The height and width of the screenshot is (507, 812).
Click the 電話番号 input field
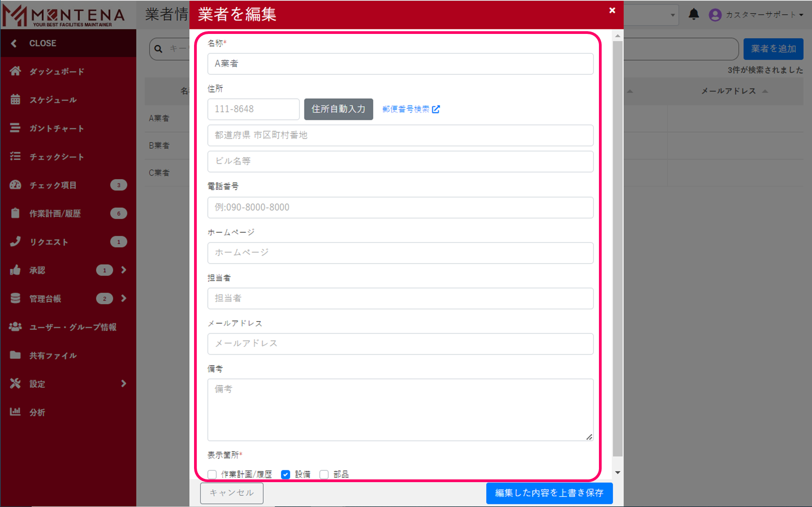[x=400, y=208]
